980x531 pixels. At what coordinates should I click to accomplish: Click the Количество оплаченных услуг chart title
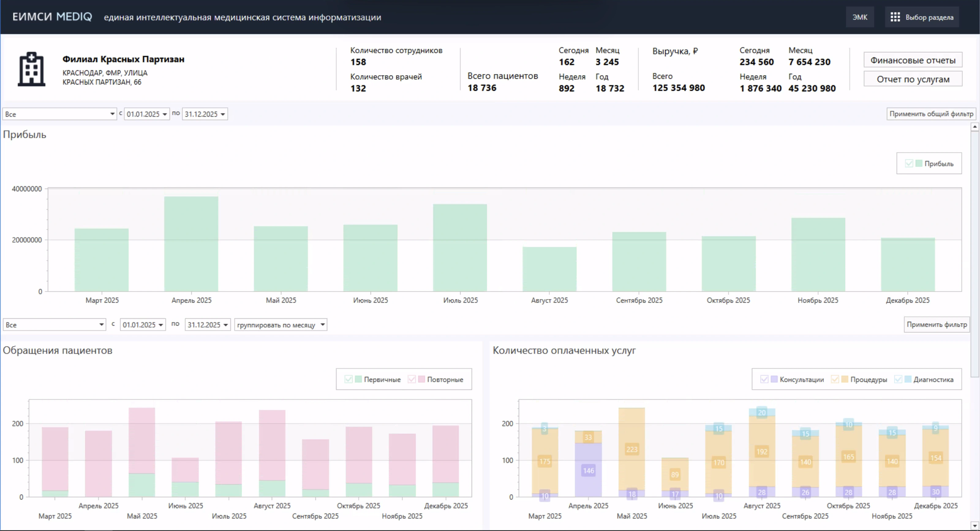point(564,350)
